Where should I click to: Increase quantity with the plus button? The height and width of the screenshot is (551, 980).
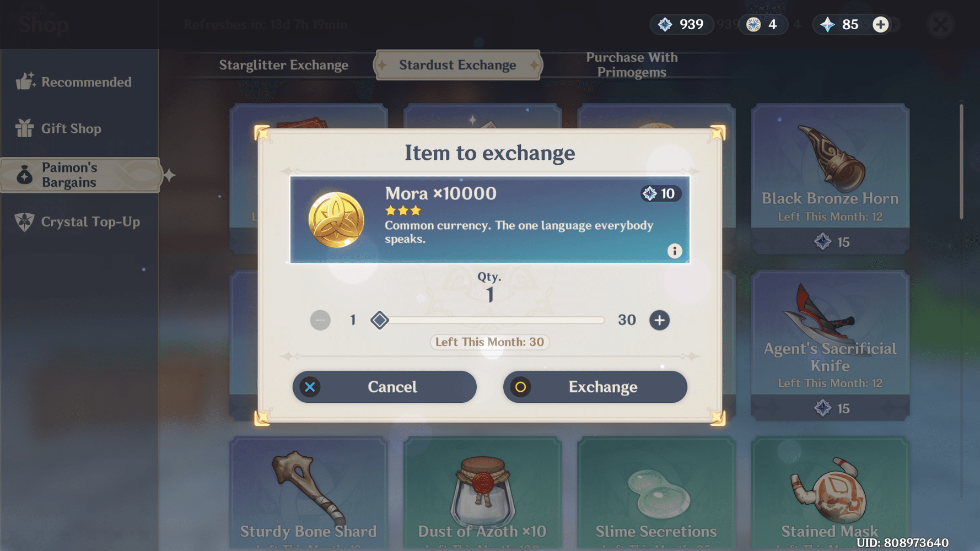pyautogui.click(x=659, y=320)
